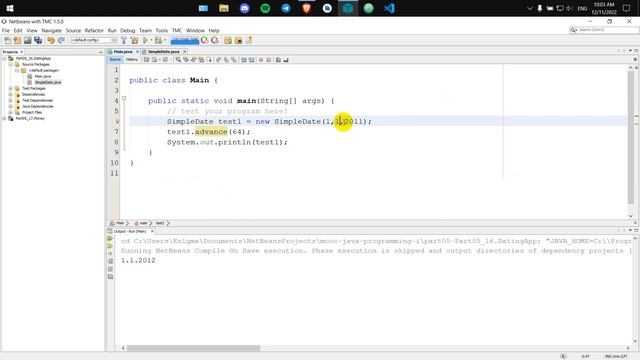This screenshot has width=640, height=360.
Task: Click the editor vertical scrollbar
Action: click(x=631, y=138)
